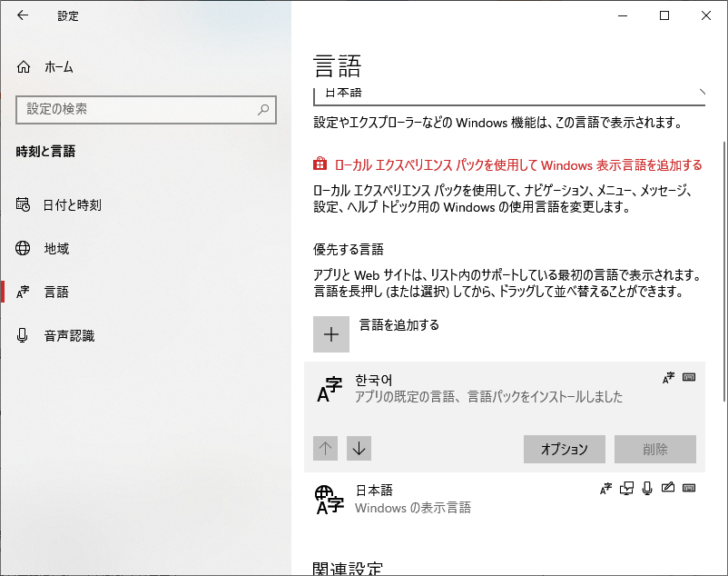Open 日付と時刻 calendar icon
Screen dimensions: 728x576
pos(23,204)
